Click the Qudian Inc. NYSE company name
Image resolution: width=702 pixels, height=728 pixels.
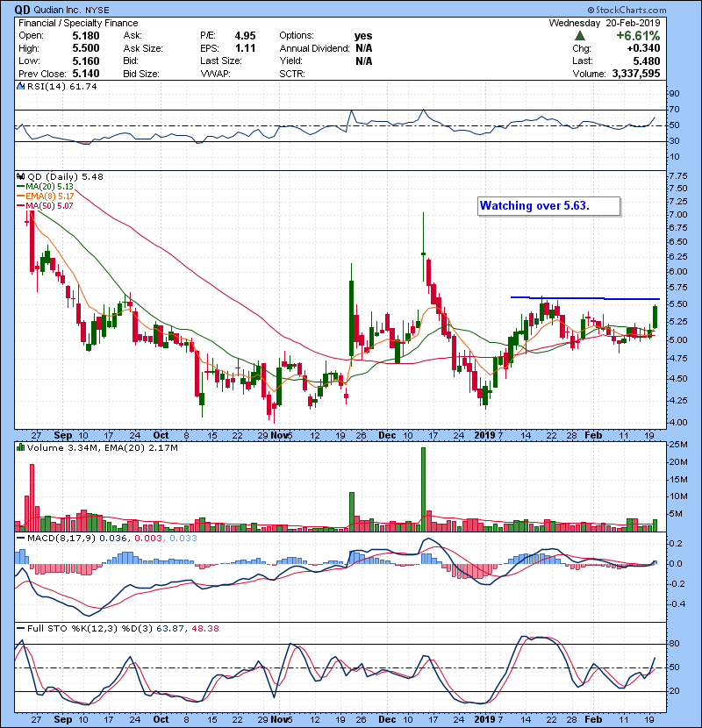[72, 11]
